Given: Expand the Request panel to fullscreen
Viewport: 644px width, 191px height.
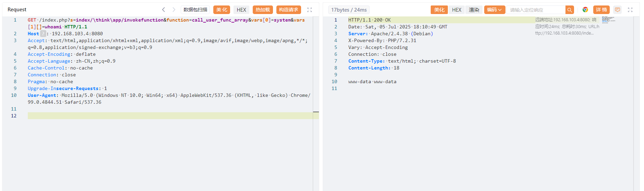Looking at the screenshot, I should pos(310,10).
